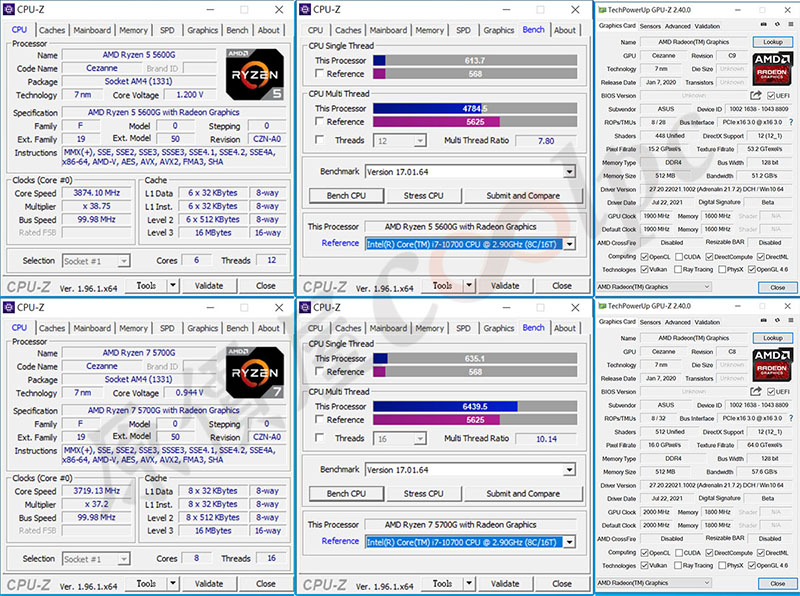Screen dimensions: 800x596
Task: Open Threads count dropdown showing 16
Action: pyautogui.click(x=399, y=438)
